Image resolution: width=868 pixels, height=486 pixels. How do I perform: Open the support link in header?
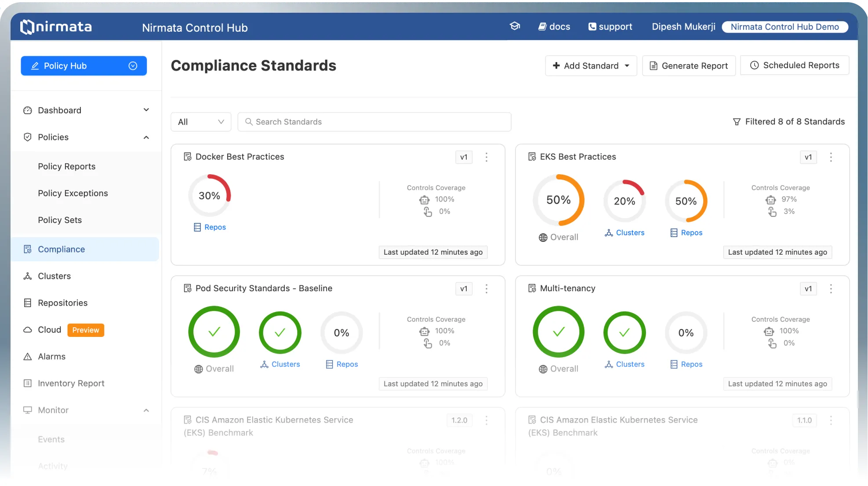[x=610, y=27]
